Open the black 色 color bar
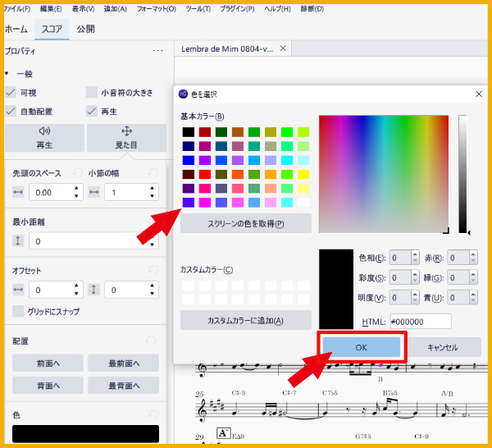Image resolution: width=492 pixels, height=448 pixels. tap(85, 434)
